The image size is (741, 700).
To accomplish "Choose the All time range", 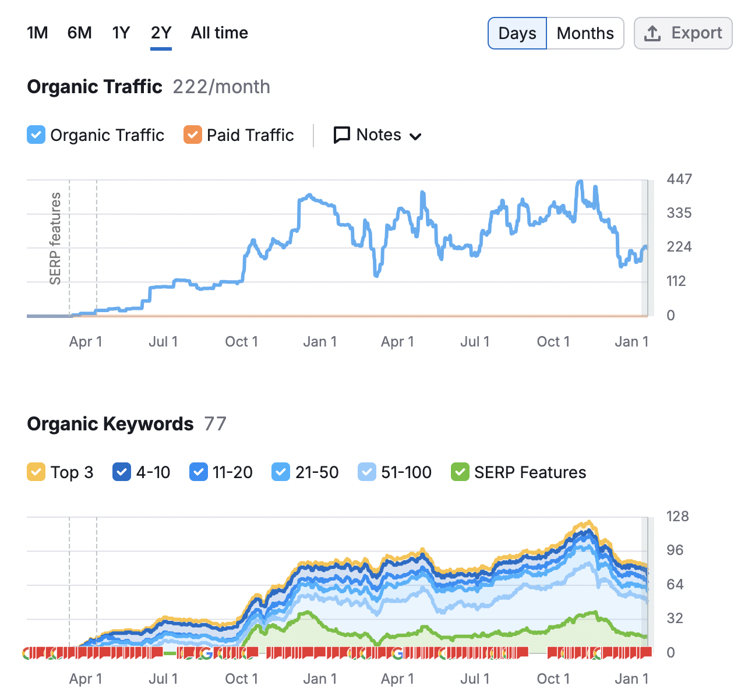I will [220, 33].
